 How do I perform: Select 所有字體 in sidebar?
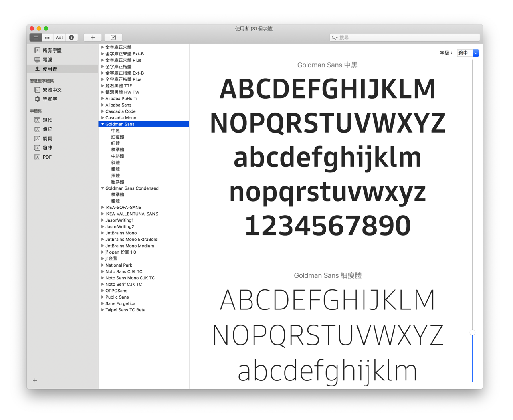point(63,50)
